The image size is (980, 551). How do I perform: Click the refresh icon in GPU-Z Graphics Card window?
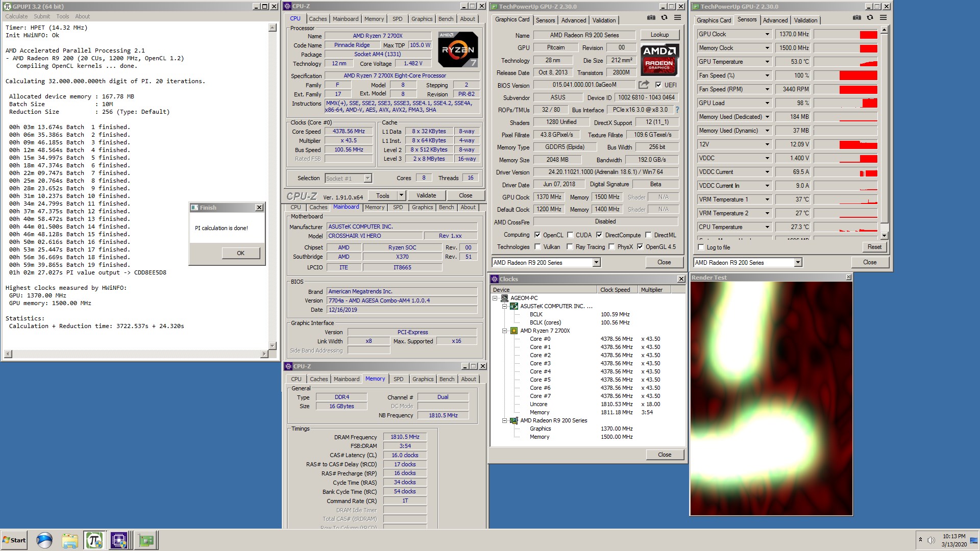click(x=664, y=18)
